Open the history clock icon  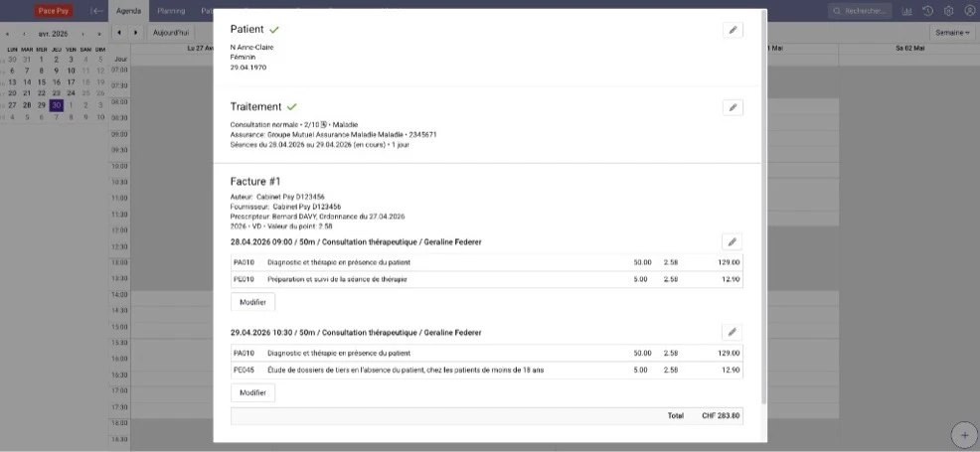tap(927, 11)
